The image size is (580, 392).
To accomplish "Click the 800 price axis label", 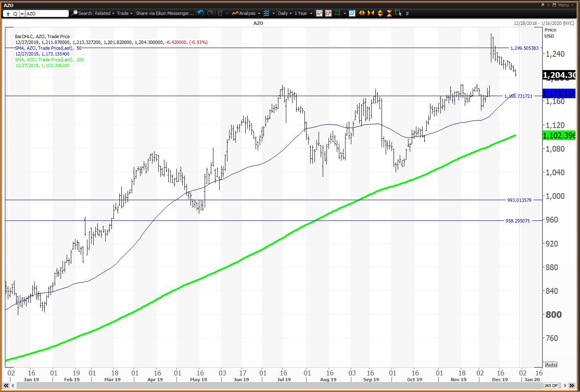I will coord(553,315).
